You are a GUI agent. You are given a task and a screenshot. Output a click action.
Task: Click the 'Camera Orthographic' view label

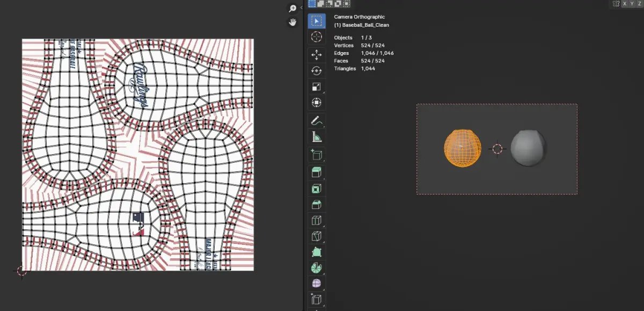coord(360,17)
